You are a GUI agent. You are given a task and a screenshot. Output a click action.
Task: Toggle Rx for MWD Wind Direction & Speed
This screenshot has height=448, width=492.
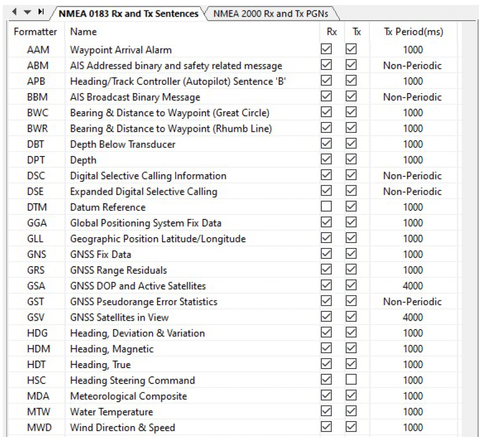326,427
